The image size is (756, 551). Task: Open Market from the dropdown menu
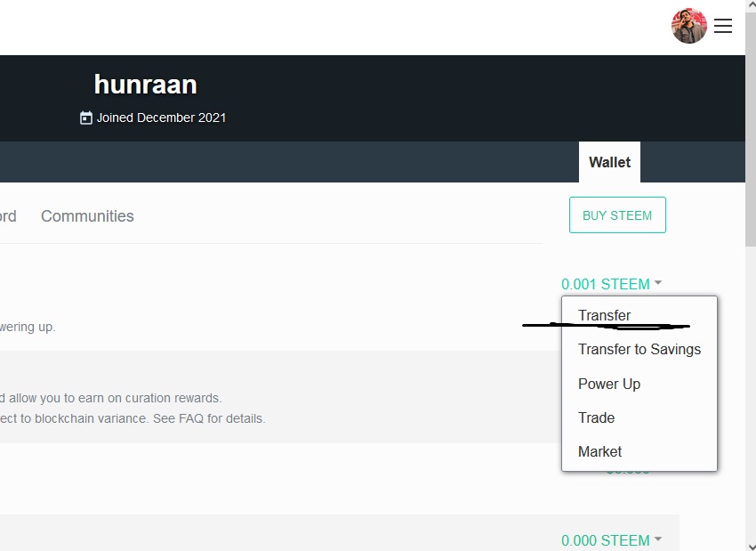599,451
